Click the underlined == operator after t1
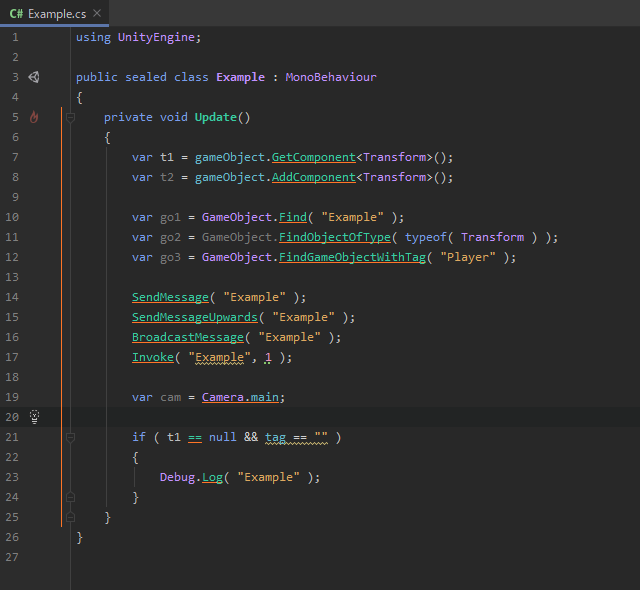The image size is (640, 590). (x=195, y=437)
